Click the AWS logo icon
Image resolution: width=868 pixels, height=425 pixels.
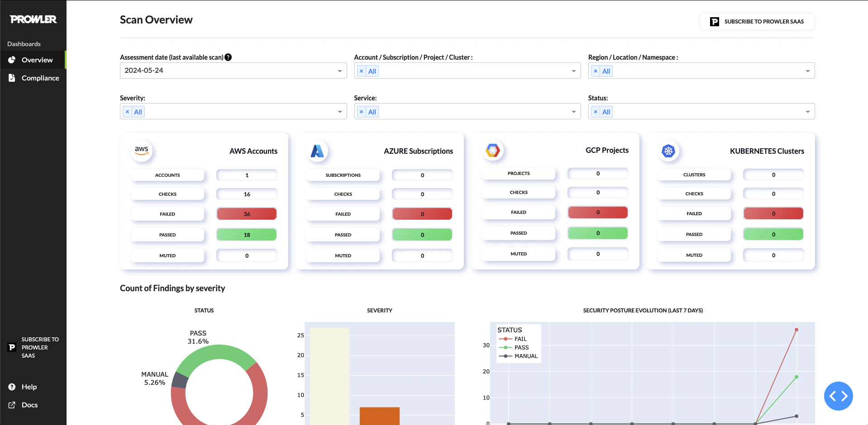click(x=142, y=151)
